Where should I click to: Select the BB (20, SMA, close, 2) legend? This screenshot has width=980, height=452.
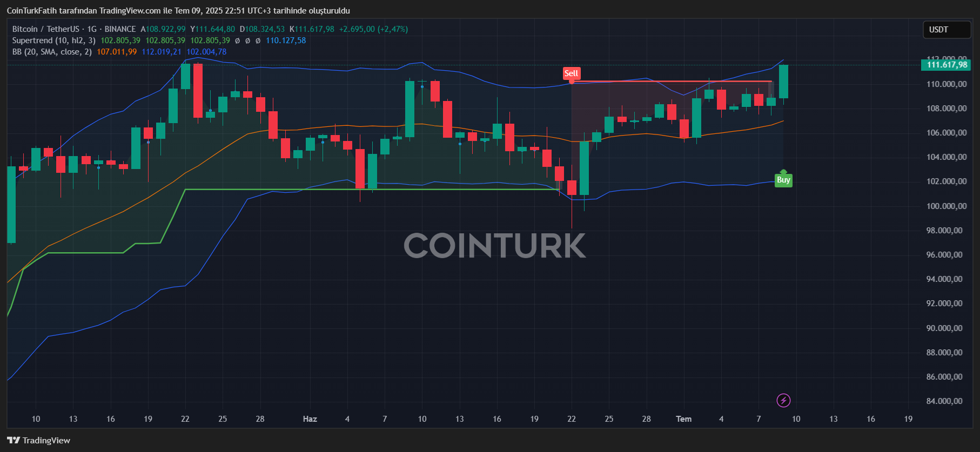coord(52,52)
